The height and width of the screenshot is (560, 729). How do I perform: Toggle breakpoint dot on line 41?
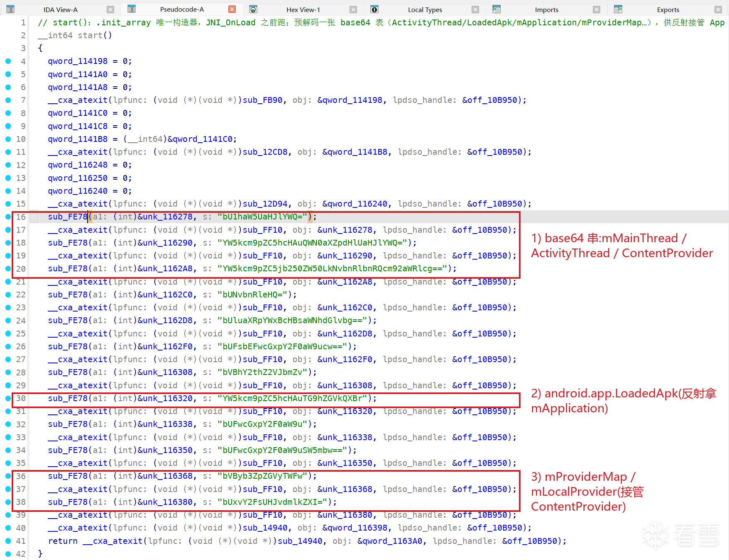pos(8,541)
